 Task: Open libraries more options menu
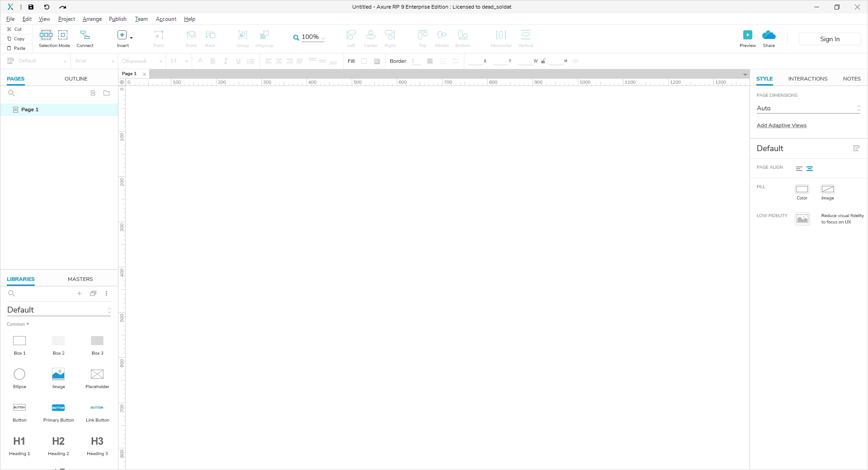[x=107, y=293]
